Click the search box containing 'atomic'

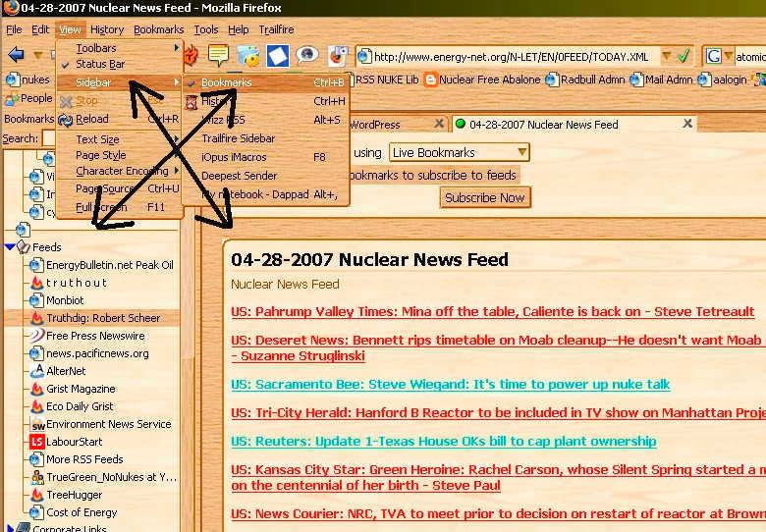coord(750,57)
